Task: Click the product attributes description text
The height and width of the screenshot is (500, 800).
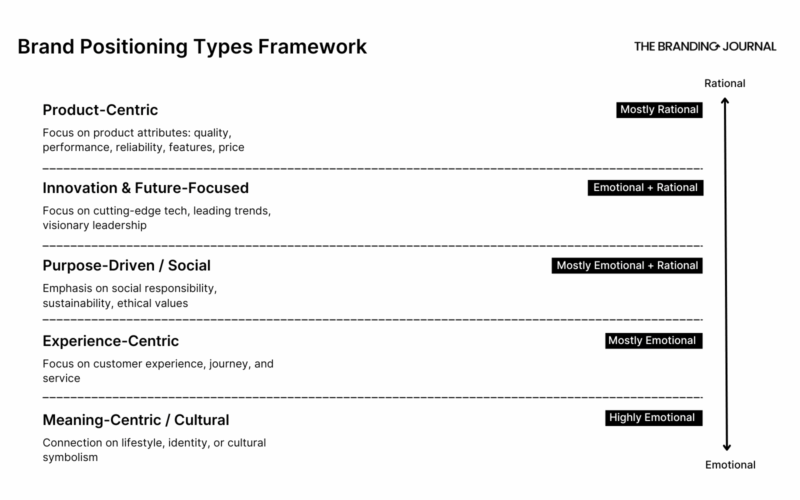Action: (x=143, y=140)
